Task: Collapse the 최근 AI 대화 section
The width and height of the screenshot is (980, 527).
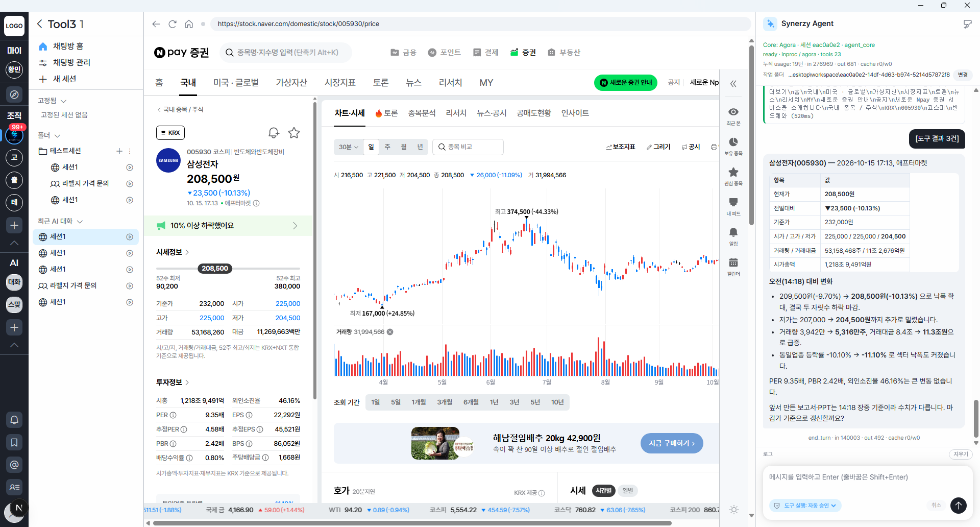Action: tap(80, 222)
